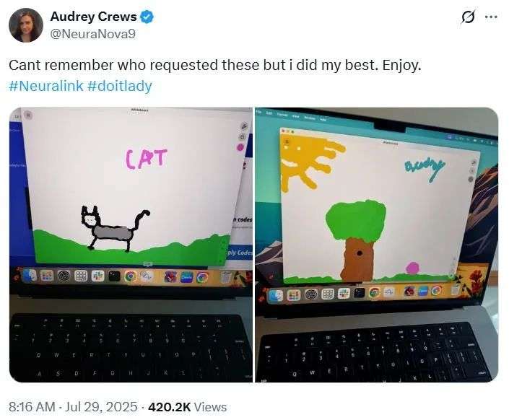This screenshot has height=420, width=509.
Task: Click Slack icon in left photo's dock
Action: pyautogui.click(x=97, y=276)
